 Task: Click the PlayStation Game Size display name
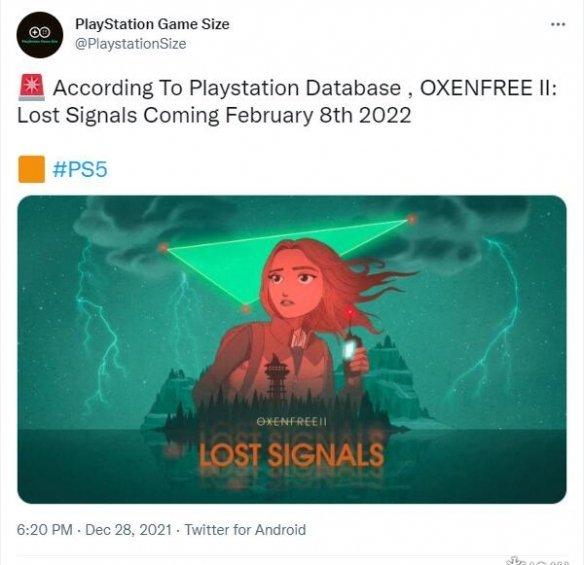coord(152,24)
